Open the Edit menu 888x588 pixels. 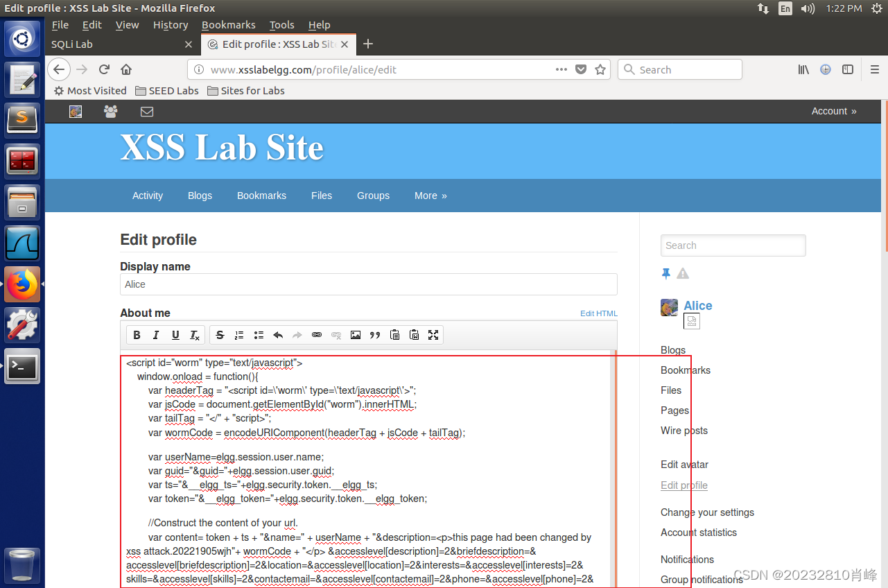92,25
